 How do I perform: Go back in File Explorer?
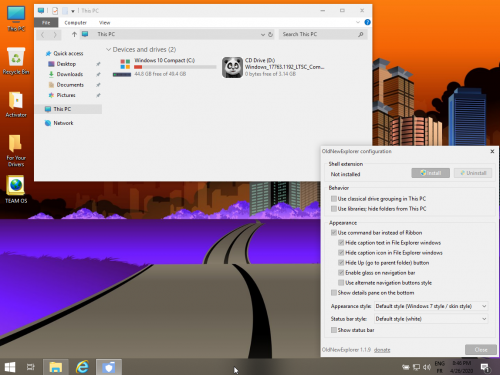(x=42, y=34)
